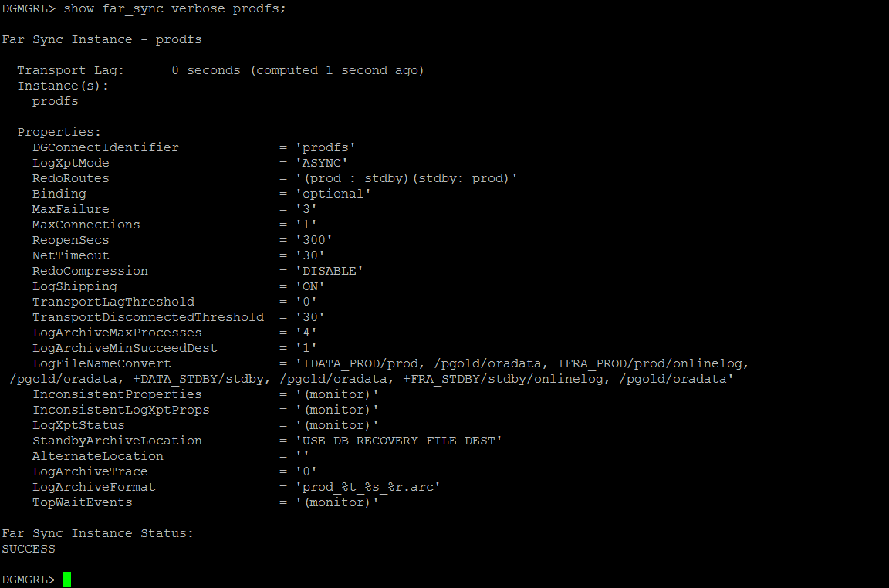Click the TransportDisconnectedThreshold property name
889x588 pixels.
[148, 317]
